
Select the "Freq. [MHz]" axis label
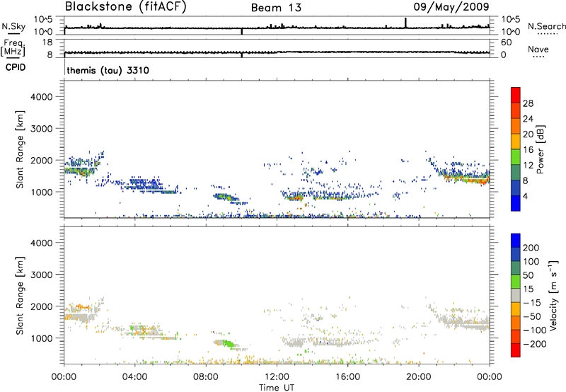pyautogui.click(x=13, y=48)
